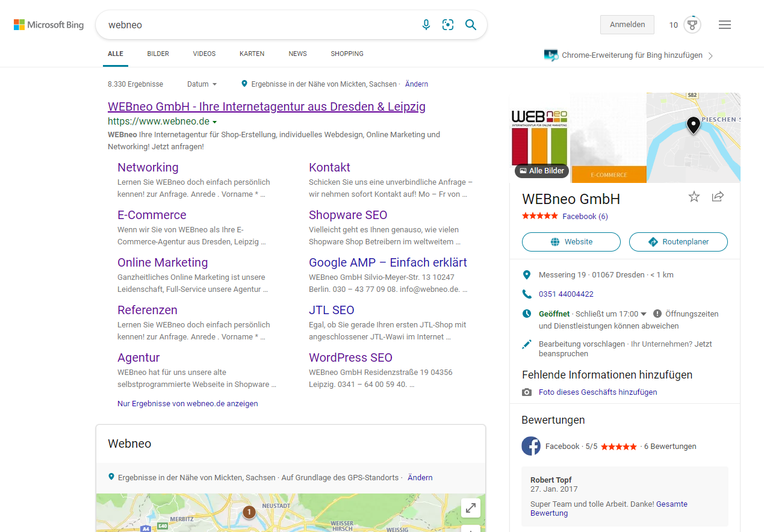The height and width of the screenshot is (532, 764).
Task: Click Ändern in the Webneo map card
Action: click(x=420, y=477)
